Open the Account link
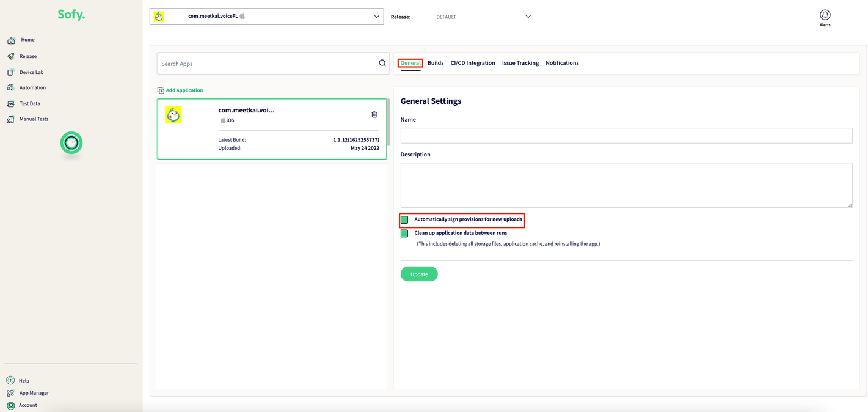868x412 pixels. tap(28, 405)
